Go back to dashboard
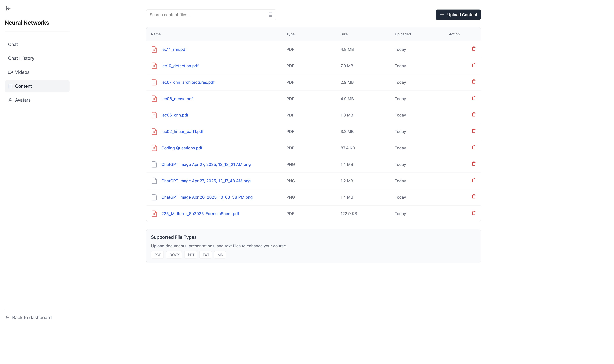 [32, 317]
